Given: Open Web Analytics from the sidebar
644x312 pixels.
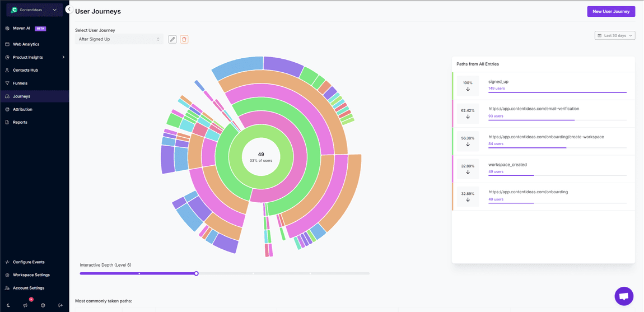Looking at the screenshot, I should (x=26, y=44).
